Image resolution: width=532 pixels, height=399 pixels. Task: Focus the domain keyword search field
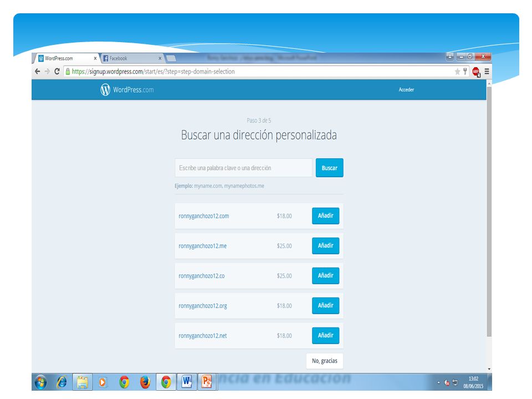coord(243,167)
